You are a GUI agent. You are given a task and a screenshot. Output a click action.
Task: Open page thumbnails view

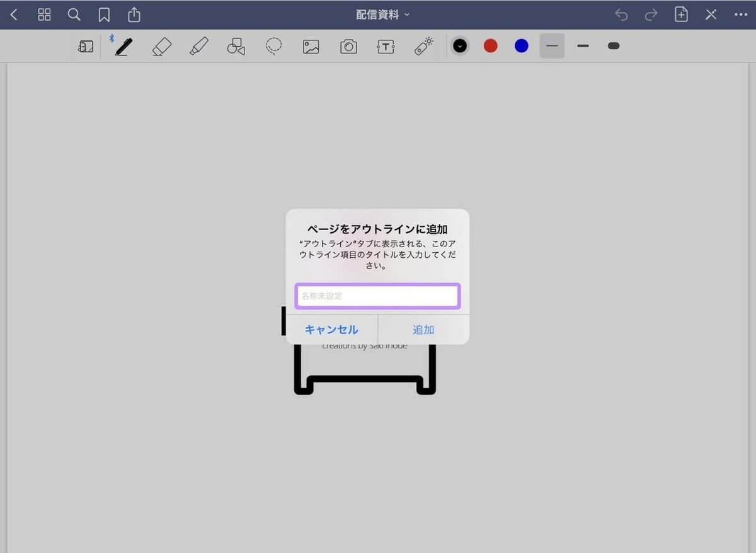(43, 14)
